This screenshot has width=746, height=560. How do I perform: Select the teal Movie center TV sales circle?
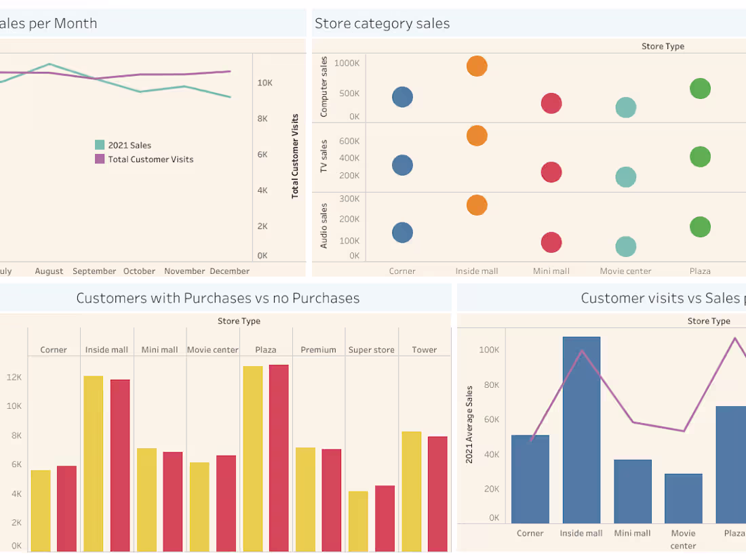(625, 177)
